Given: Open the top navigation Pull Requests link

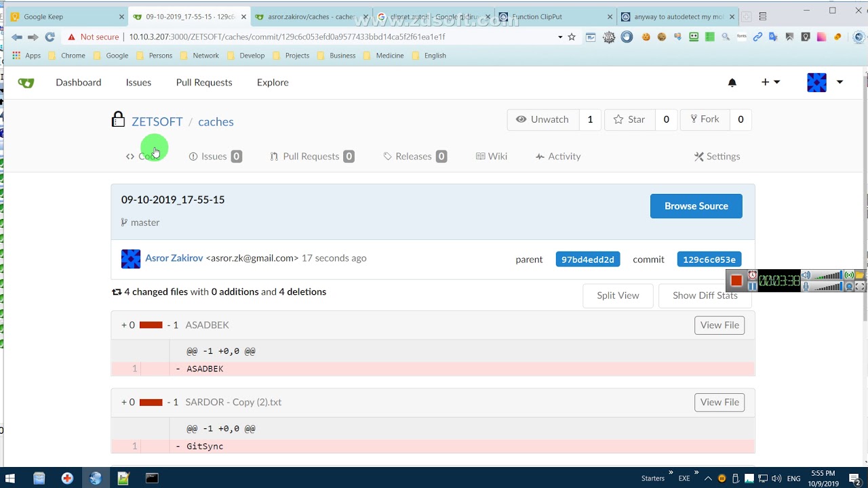Looking at the screenshot, I should (204, 82).
